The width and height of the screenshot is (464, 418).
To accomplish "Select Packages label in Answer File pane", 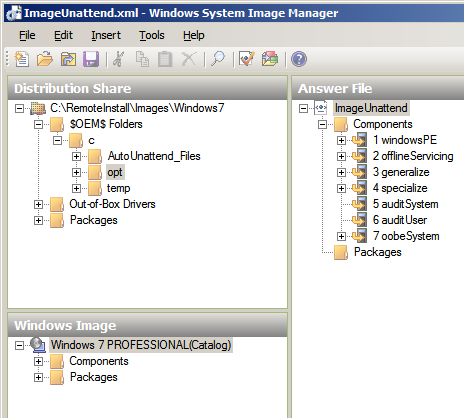I will click(378, 252).
